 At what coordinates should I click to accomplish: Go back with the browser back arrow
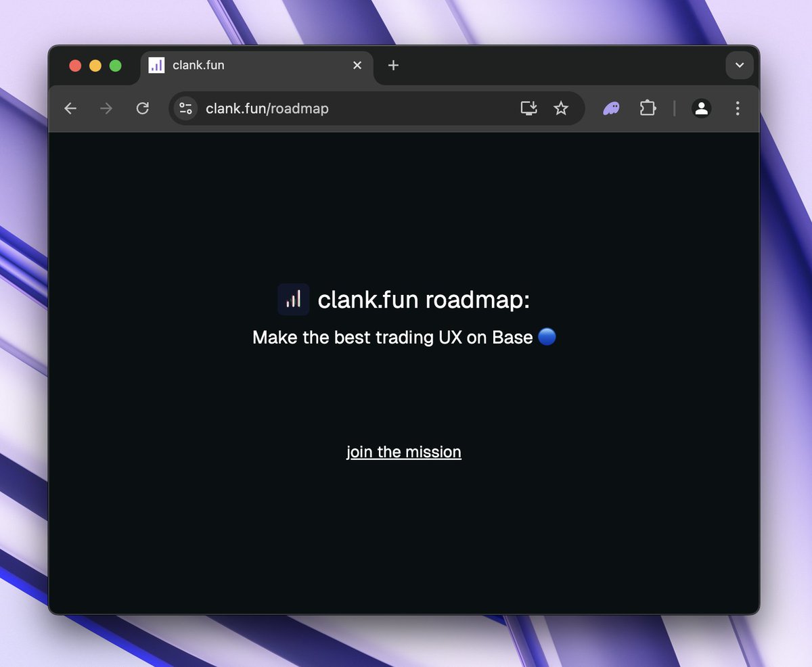tap(70, 108)
